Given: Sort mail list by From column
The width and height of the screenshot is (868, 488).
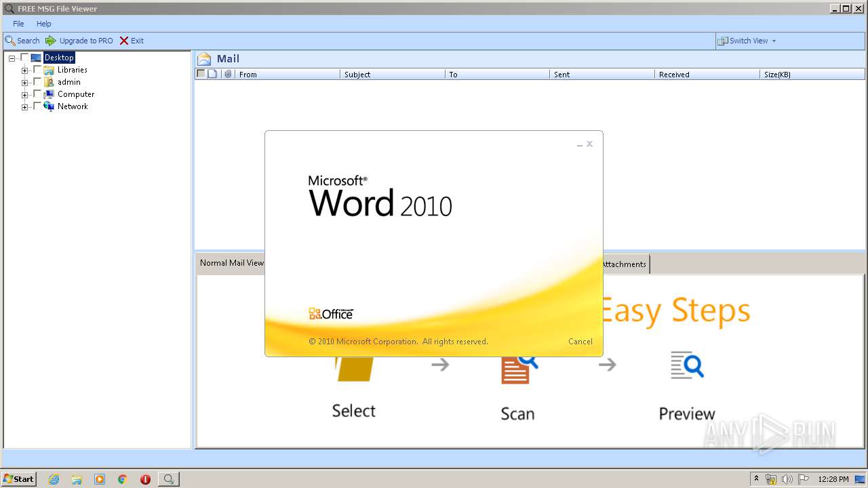Looking at the screenshot, I should coord(288,75).
